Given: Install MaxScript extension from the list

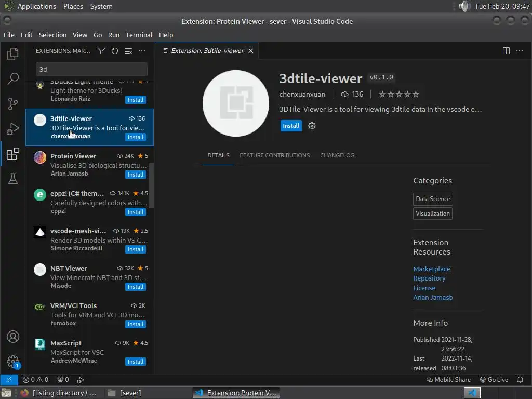Looking at the screenshot, I should [x=136, y=362].
